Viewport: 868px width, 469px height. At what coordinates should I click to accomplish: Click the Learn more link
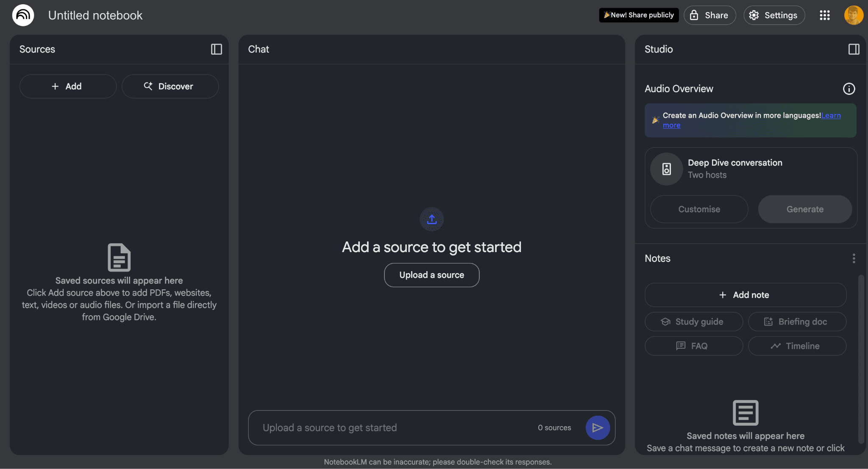(831, 116)
